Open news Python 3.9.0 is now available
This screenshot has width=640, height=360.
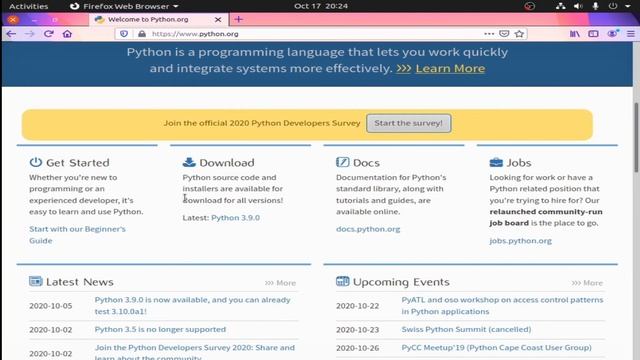[x=193, y=305]
